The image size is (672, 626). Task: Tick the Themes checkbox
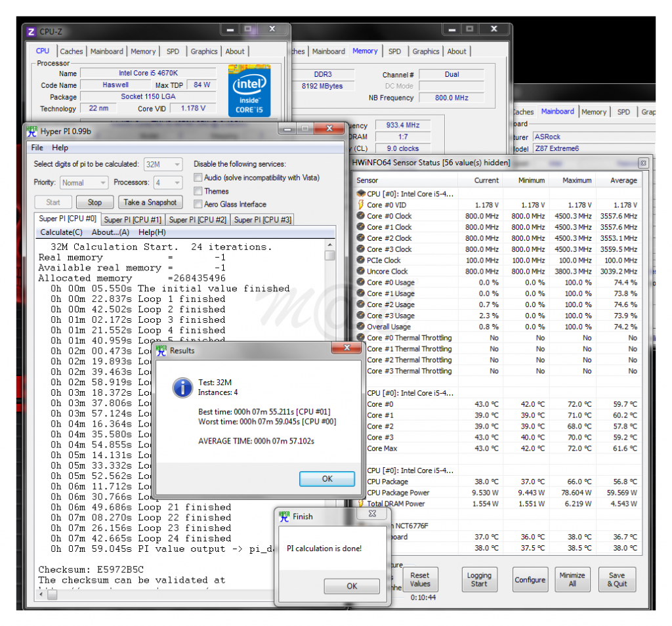click(198, 191)
